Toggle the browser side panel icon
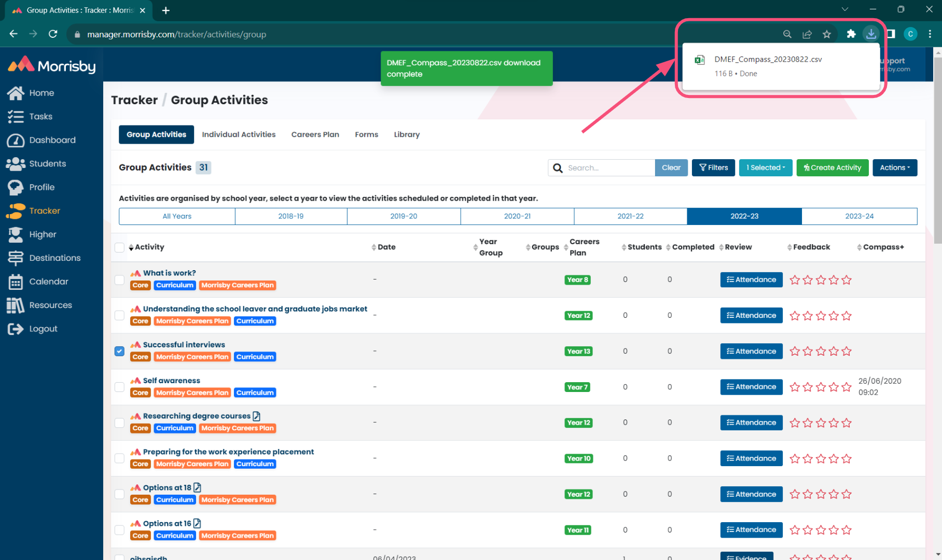Screen dimensions: 942x560 (x=891, y=34)
